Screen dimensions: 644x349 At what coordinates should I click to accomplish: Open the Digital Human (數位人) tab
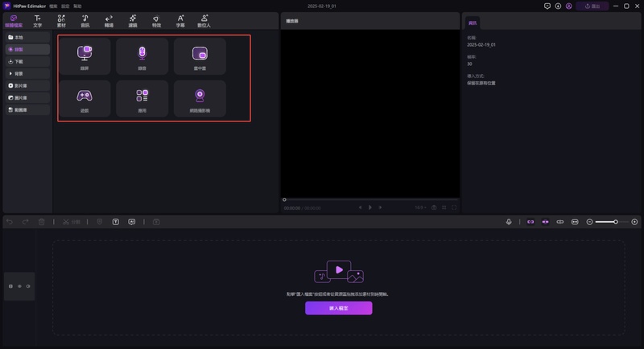click(204, 21)
